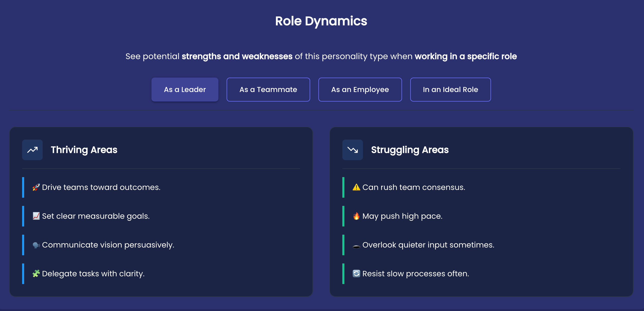Click the hole emoji beside Overlook item
The height and width of the screenshot is (311, 644).
coord(356,247)
